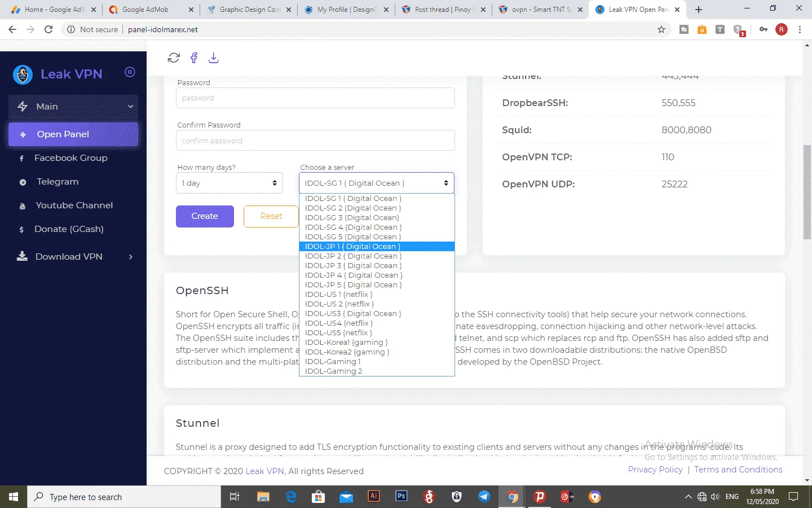Click the download icon in panel header

tap(213, 58)
